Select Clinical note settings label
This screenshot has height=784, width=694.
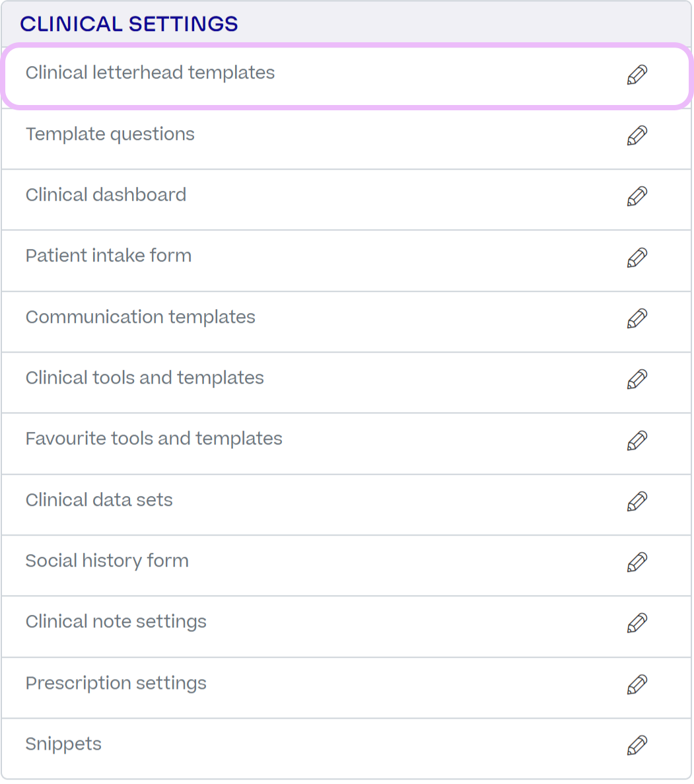(116, 622)
